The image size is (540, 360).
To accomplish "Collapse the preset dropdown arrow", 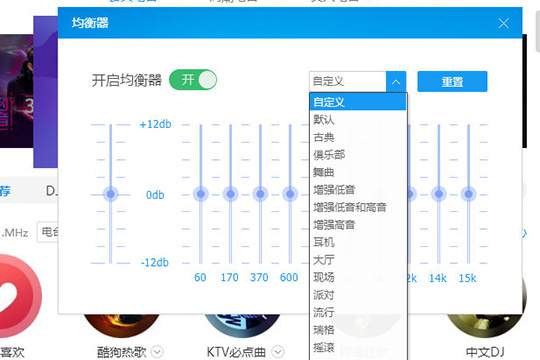I will [396, 82].
